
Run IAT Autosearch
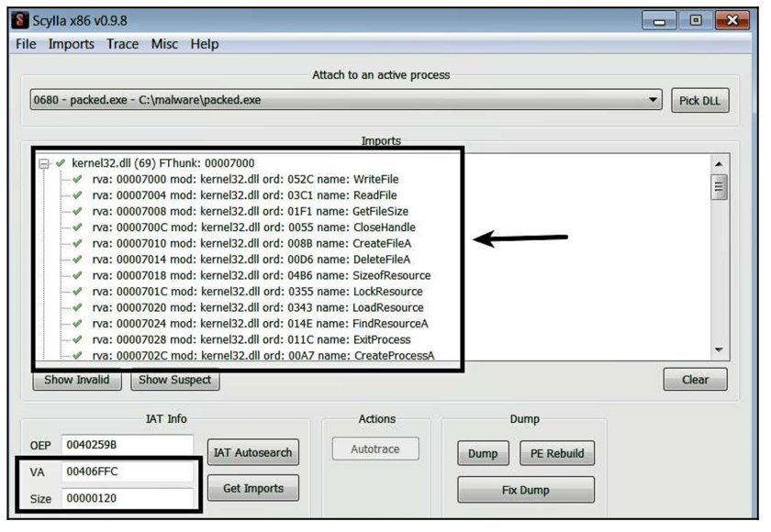[252, 452]
